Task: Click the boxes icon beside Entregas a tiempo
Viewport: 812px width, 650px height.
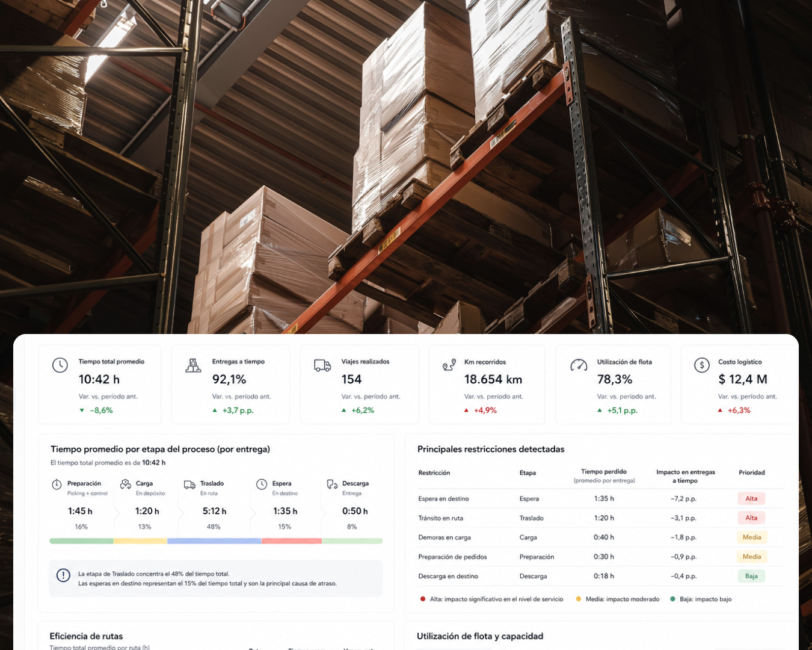Action: 193,365
